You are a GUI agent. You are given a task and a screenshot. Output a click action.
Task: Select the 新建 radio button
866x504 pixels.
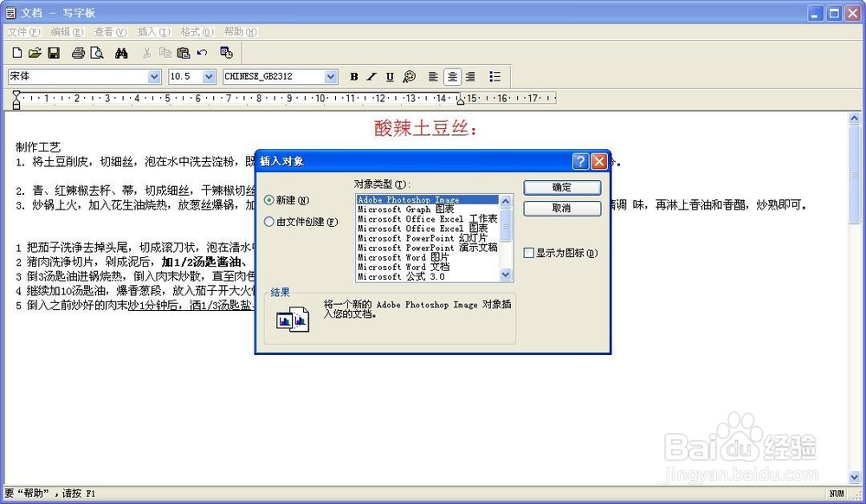click(x=269, y=200)
